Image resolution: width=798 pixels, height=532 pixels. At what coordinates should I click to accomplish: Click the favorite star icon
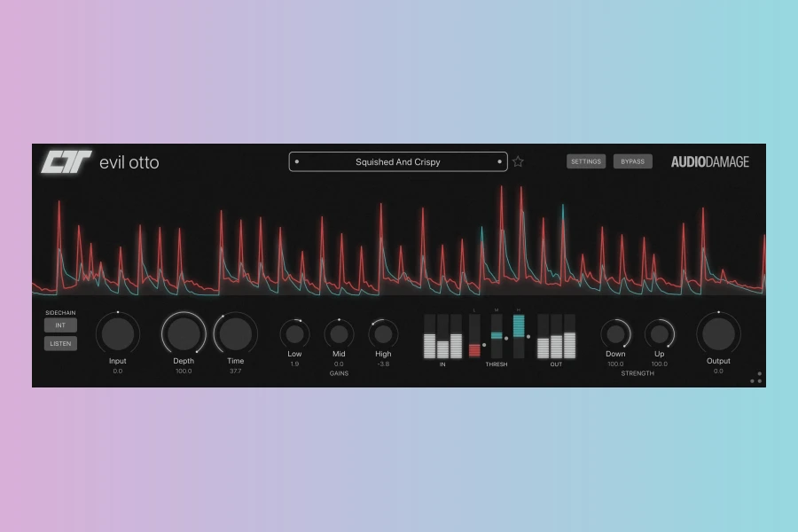point(518,161)
